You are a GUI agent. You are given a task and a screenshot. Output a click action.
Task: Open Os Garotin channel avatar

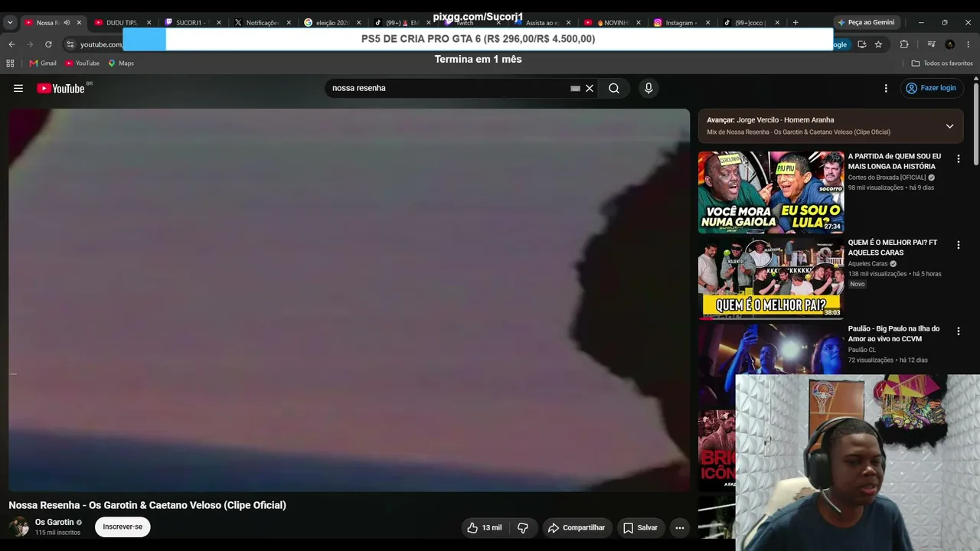tap(18, 527)
